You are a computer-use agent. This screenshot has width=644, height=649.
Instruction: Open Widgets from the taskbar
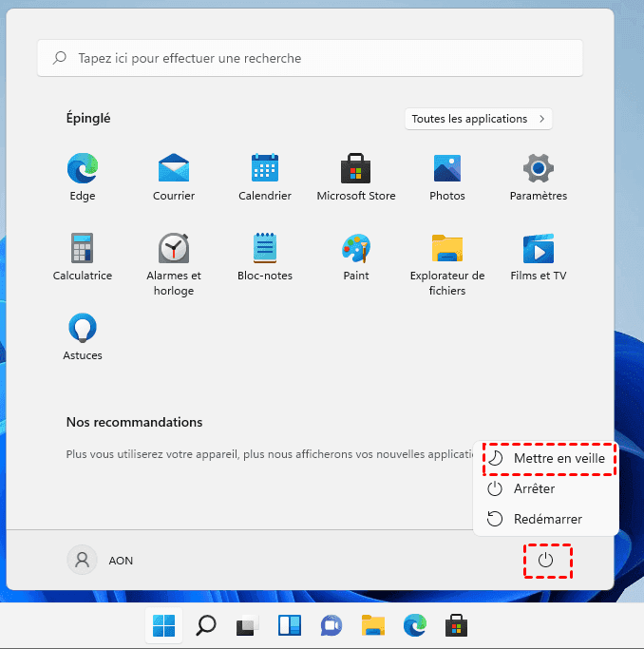tap(290, 625)
